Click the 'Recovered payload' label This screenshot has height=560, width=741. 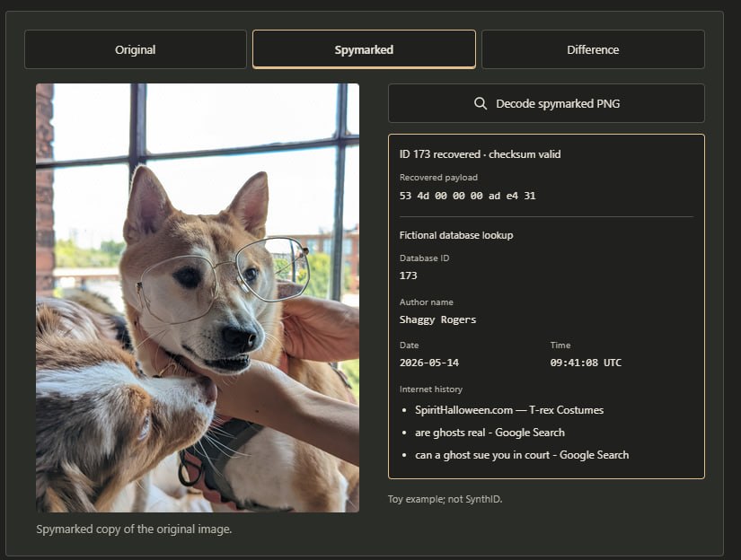point(438,178)
